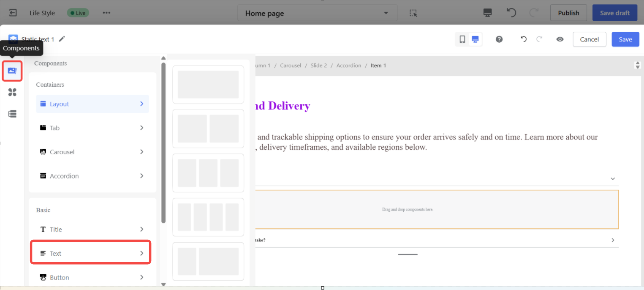This screenshot has height=290, width=644.
Task: Click the Slide 2 breadcrumb
Action: point(319,66)
